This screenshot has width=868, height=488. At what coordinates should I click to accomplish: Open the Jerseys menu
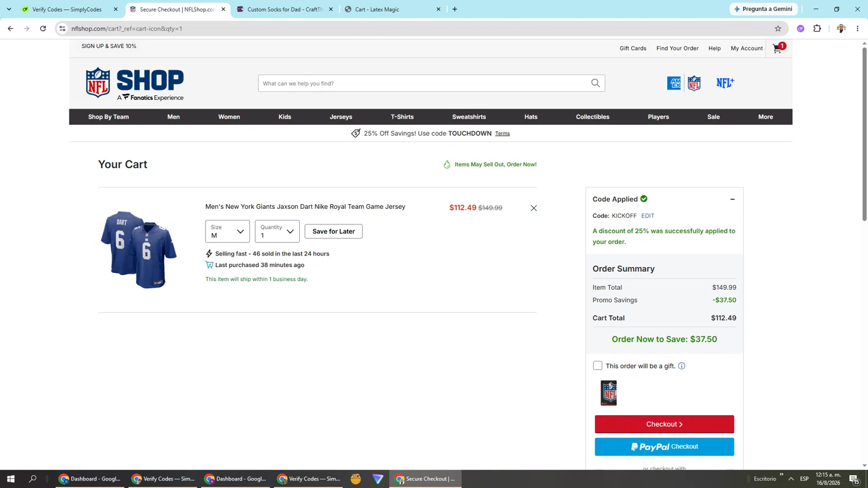point(341,117)
